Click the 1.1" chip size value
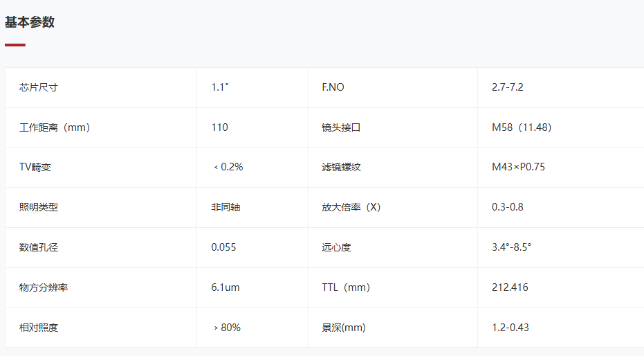 point(220,87)
